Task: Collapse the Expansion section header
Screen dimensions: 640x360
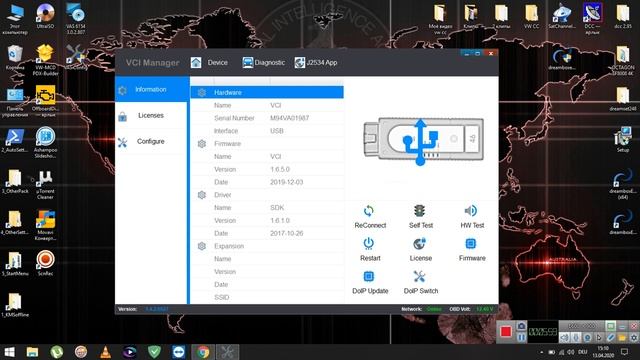Action: coord(267,246)
